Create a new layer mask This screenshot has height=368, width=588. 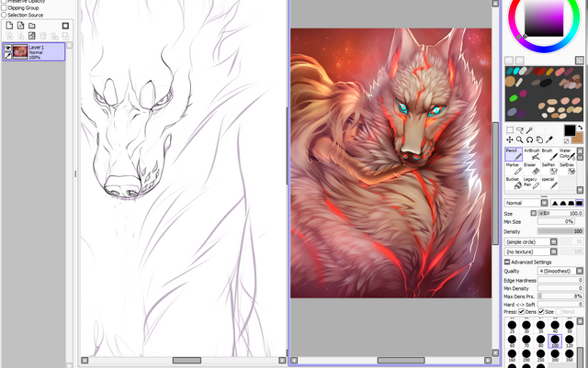[x=65, y=26]
